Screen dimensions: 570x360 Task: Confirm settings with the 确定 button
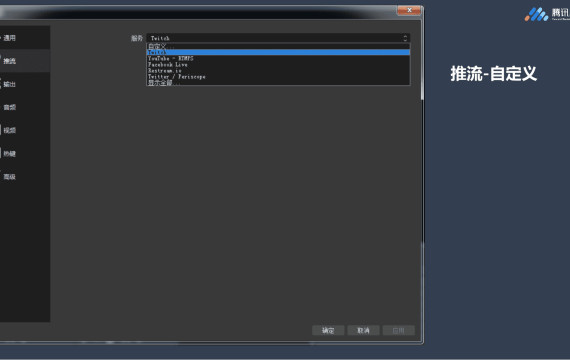click(328, 330)
